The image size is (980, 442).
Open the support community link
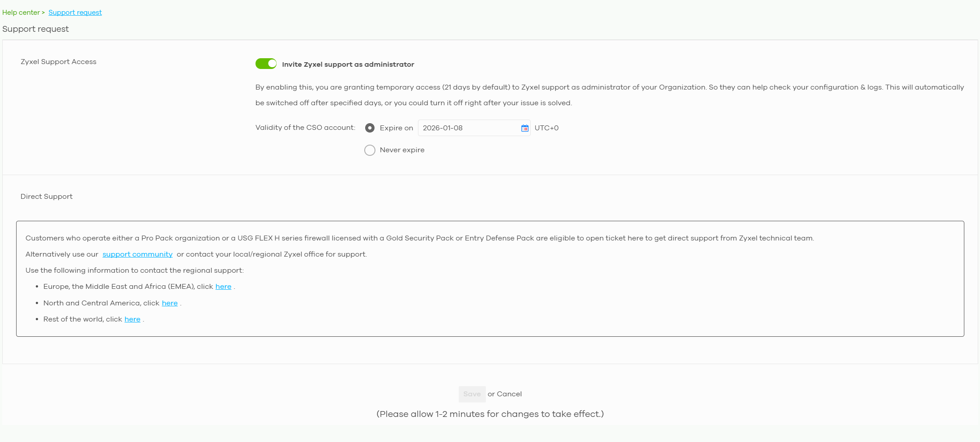point(137,254)
